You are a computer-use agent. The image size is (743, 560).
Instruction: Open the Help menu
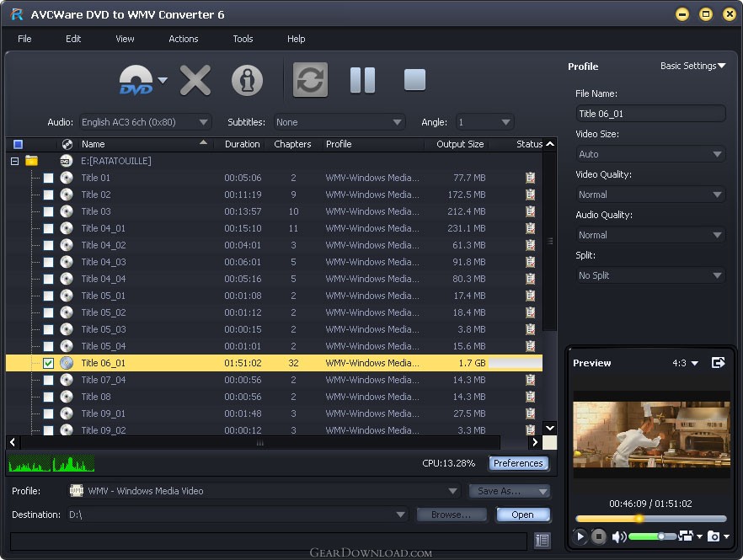(x=297, y=39)
